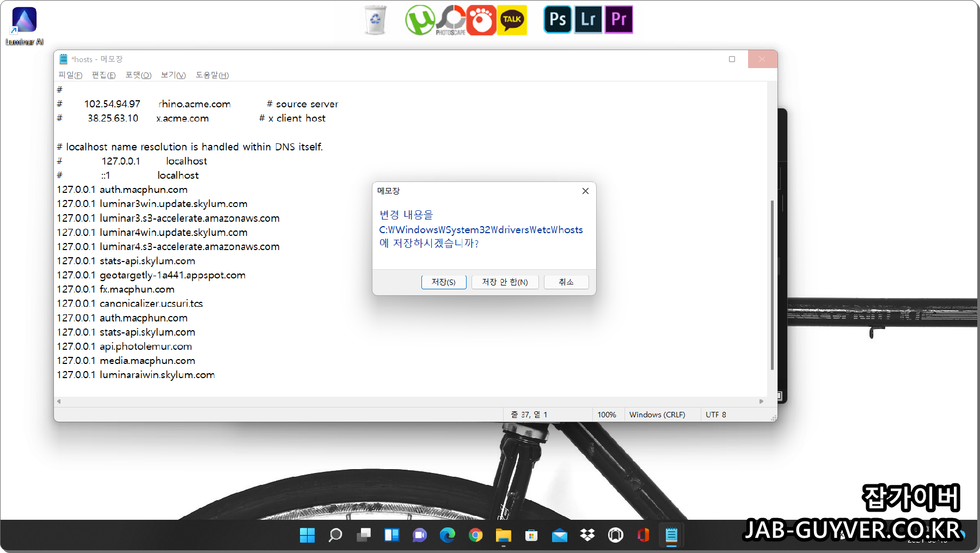980x553 pixels.
Task: Launch Google Chrome from the taskbar
Action: coord(476,536)
